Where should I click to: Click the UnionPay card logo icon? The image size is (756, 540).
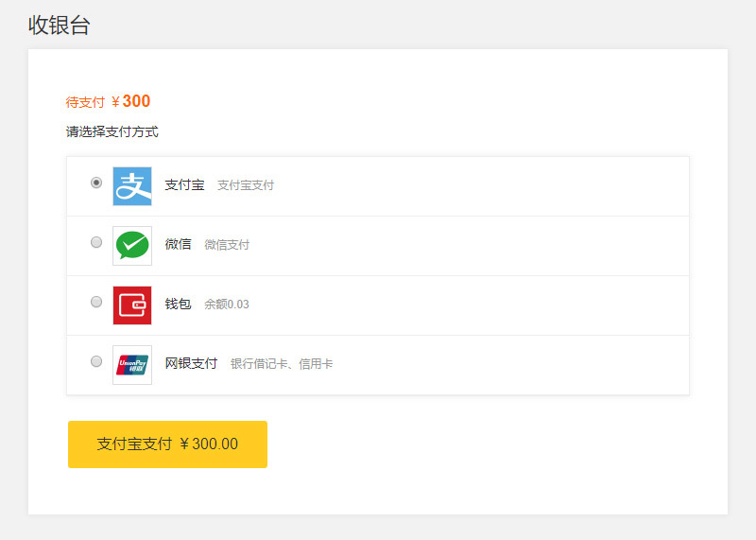tap(132, 365)
